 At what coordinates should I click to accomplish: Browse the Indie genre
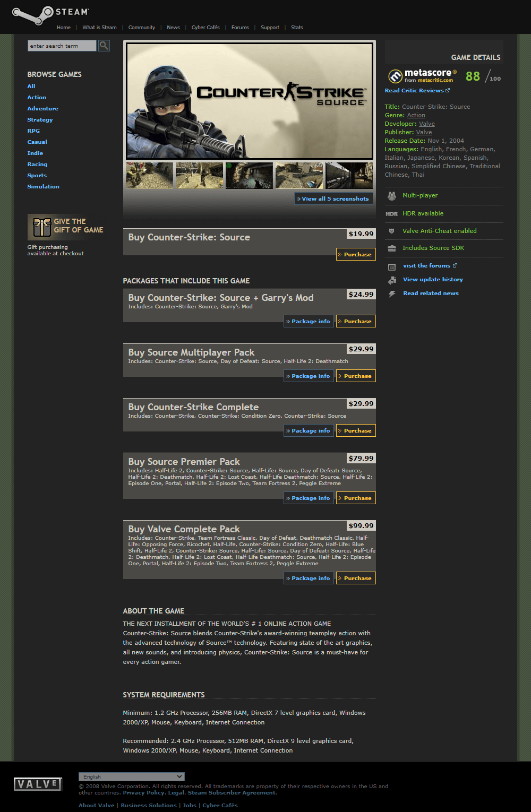point(35,153)
